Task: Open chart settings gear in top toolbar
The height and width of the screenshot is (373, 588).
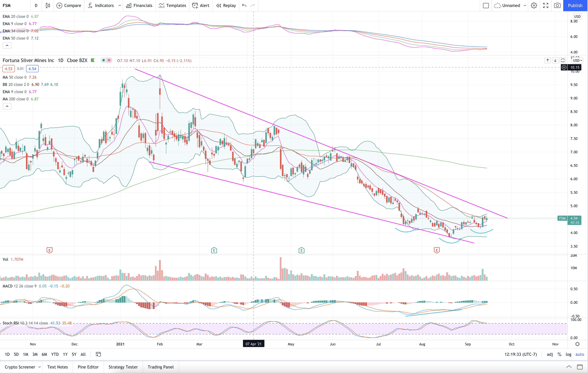Action: tap(534, 5)
